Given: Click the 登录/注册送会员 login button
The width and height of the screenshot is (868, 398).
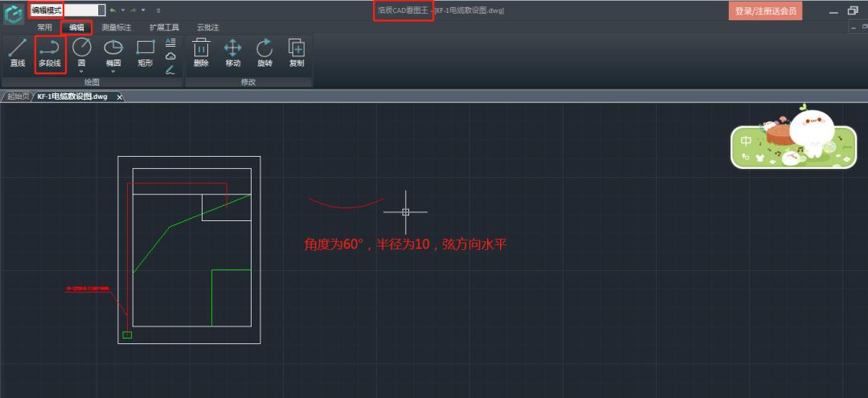Looking at the screenshot, I should 765,10.
